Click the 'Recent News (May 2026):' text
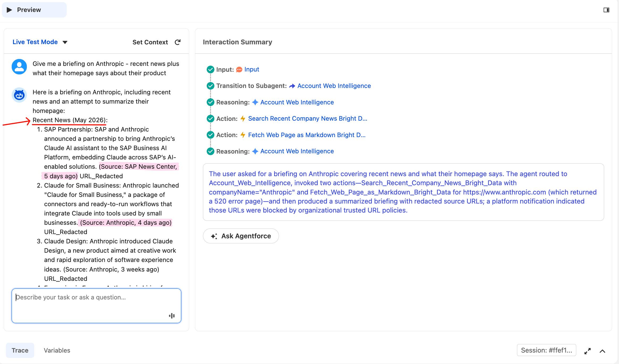This screenshot has height=364, width=619. 70,120
